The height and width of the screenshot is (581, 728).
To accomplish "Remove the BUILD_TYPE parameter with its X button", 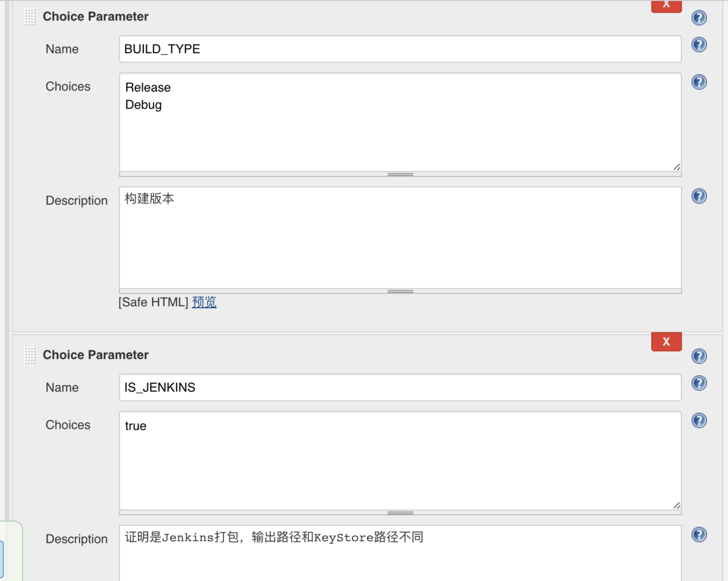I will 666,4.
